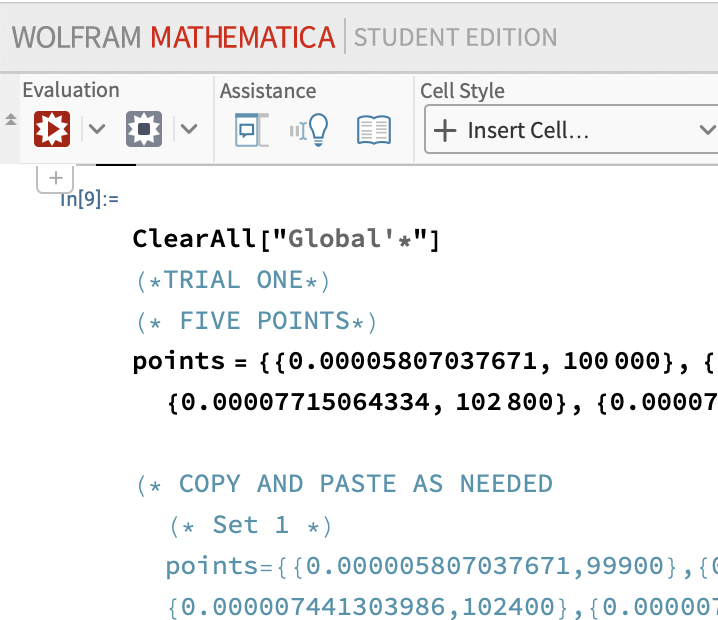The image size is (718, 620).
Task: Click the Assistance section label
Action: pos(268,91)
